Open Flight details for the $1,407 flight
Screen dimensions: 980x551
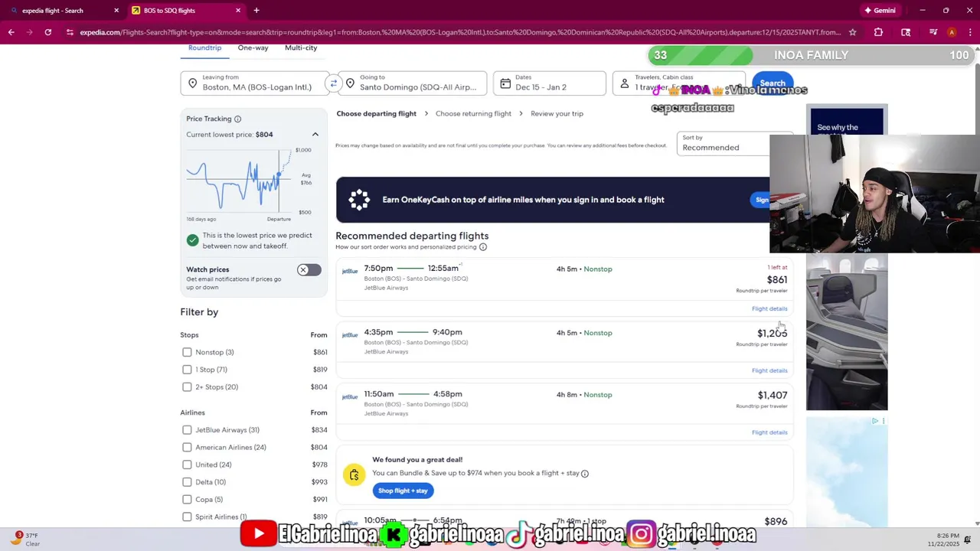coord(769,432)
